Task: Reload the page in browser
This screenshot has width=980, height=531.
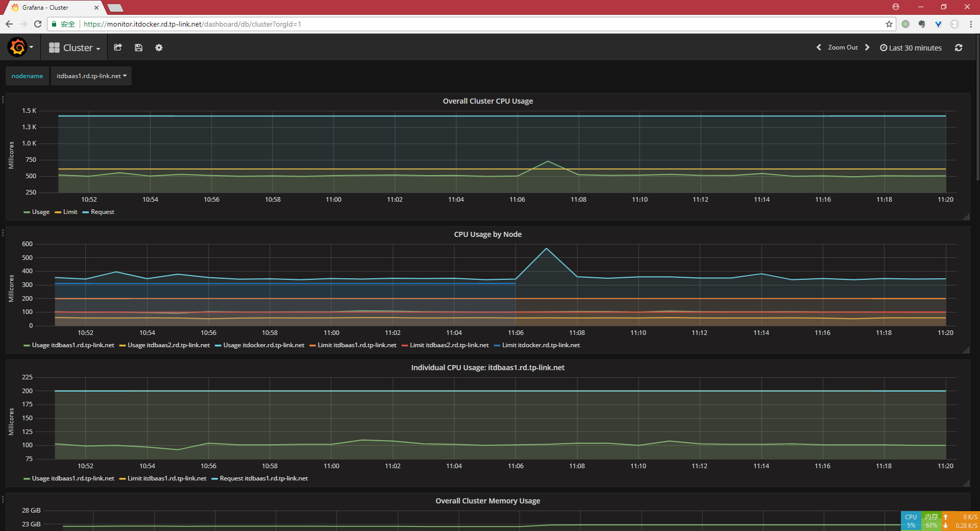Action: tap(38, 24)
